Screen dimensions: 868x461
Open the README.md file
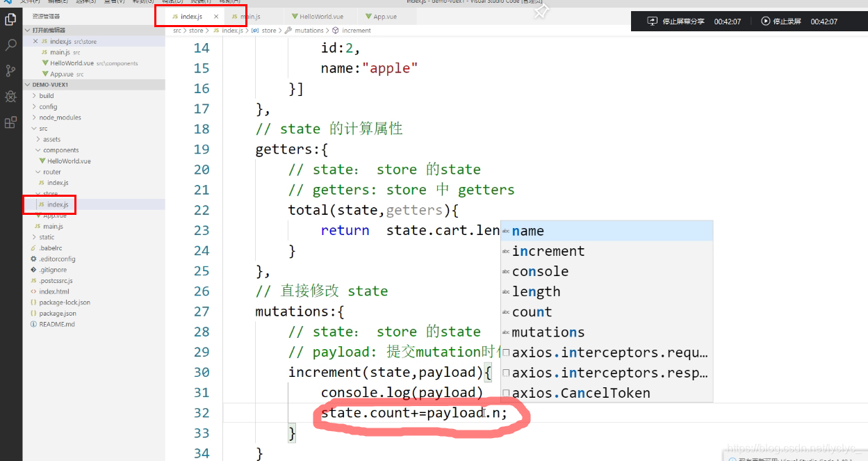[x=57, y=324]
